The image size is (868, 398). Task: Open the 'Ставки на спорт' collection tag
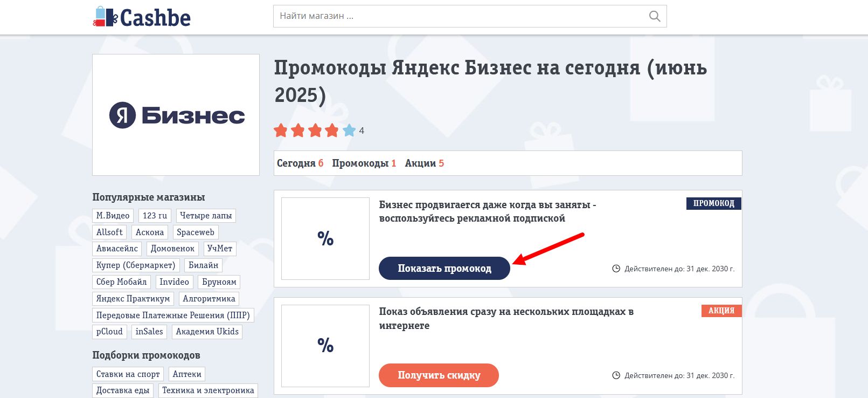click(128, 374)
